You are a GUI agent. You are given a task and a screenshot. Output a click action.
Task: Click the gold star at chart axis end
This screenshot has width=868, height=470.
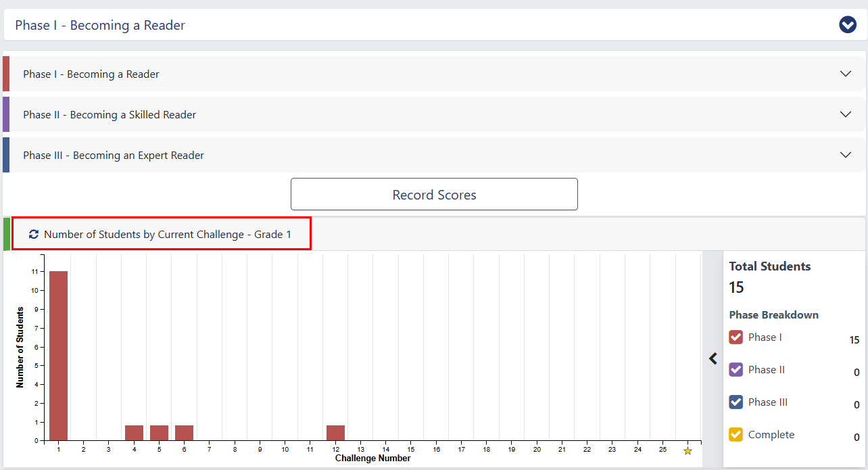[688, 450]
